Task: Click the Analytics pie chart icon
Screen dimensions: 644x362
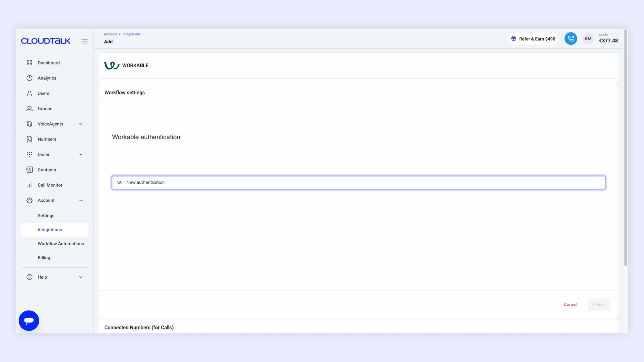Action: click(x=29, y=78)
